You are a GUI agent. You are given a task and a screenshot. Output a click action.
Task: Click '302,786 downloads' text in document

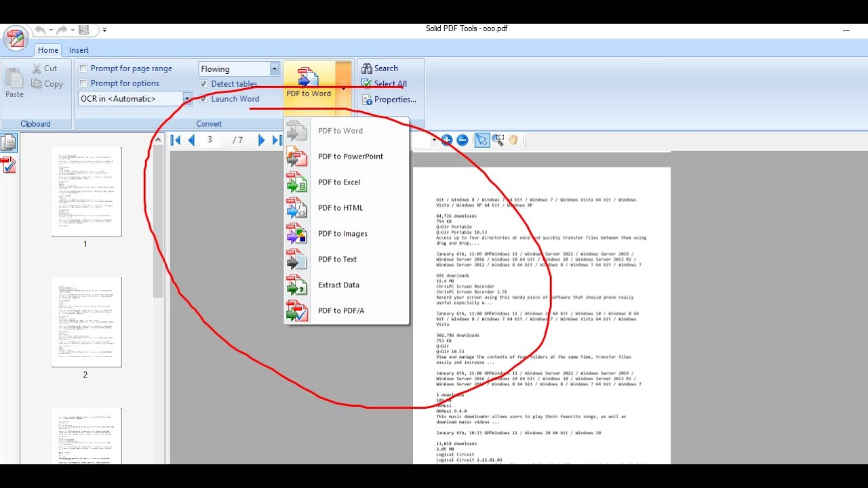pyautogui.click(x=458, y=335)
